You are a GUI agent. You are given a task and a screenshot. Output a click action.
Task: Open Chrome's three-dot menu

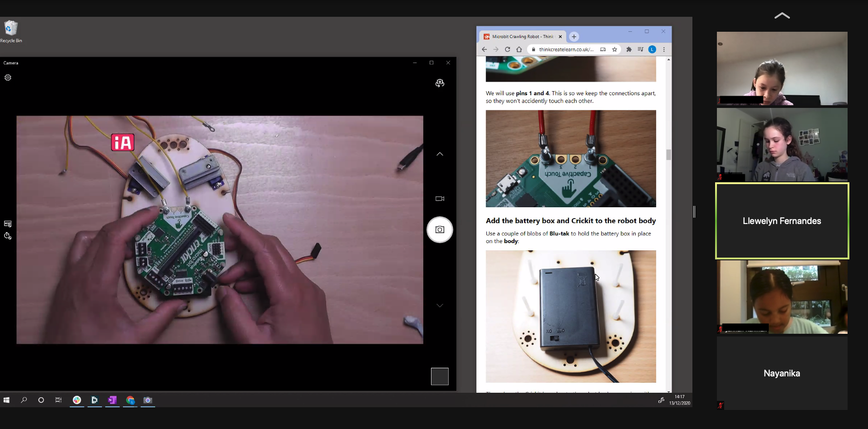coord(664,49)
